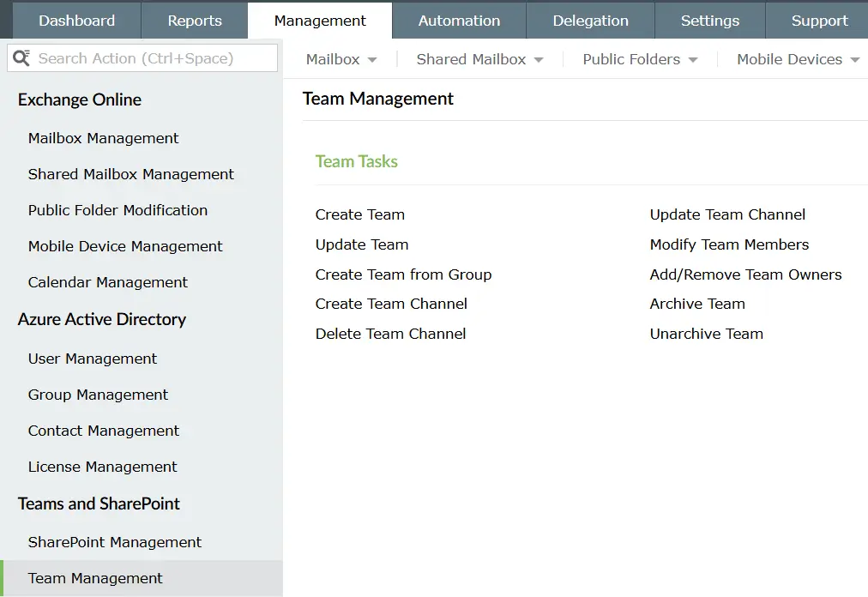Open the Modify Team Members task
This screenshot has height=597, width=868.
point(729,244)
